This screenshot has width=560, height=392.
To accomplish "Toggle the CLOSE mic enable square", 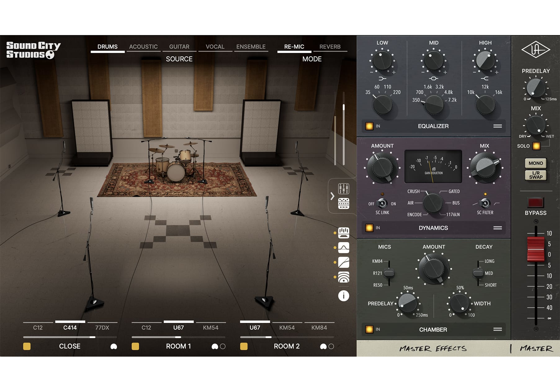I will [27, 346].
